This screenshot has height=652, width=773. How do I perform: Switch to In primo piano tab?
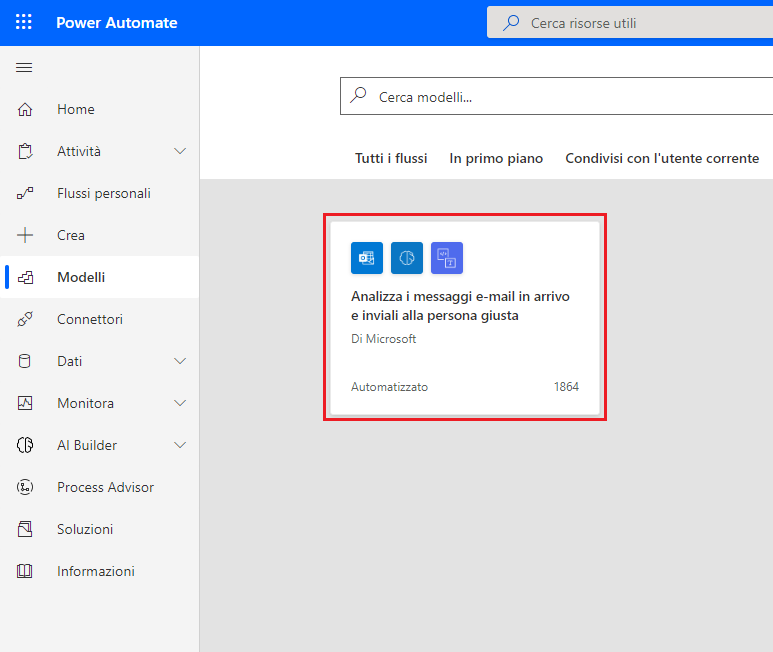496,158
